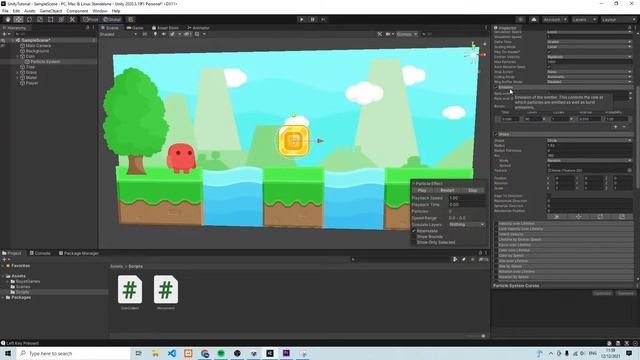Select Main Camera in Hierarchy

coord(38,46)
